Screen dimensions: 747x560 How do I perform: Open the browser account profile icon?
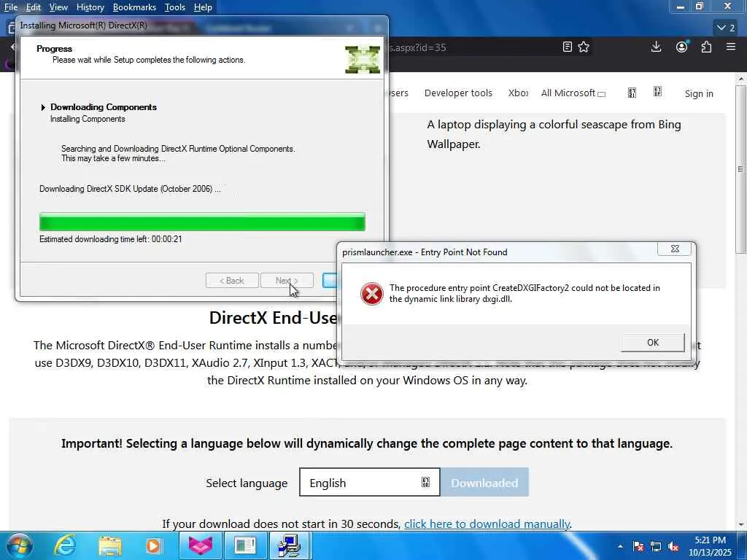[x=682, y=47]
